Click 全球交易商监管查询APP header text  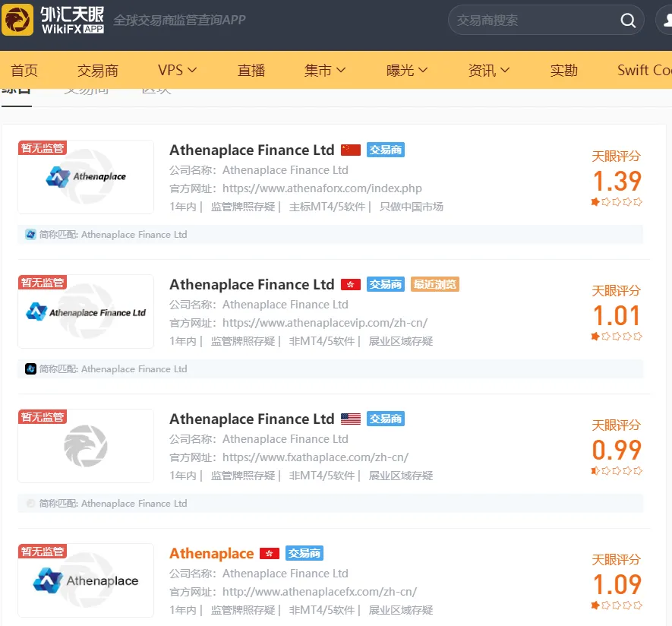coord(179,20)
